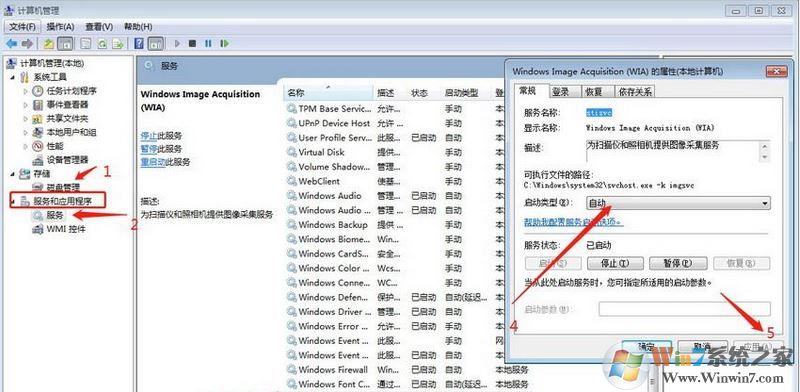The image size is (800, 392).
Task: Click the gear icon beside Windows Audio row
Action: pyautogui.click(x=291, y=196)
